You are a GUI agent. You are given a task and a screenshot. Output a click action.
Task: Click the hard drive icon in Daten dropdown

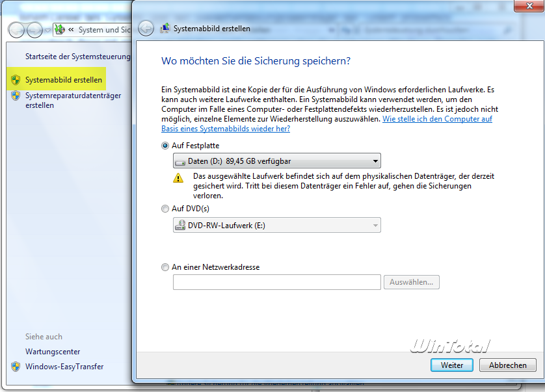coord(180,162)
